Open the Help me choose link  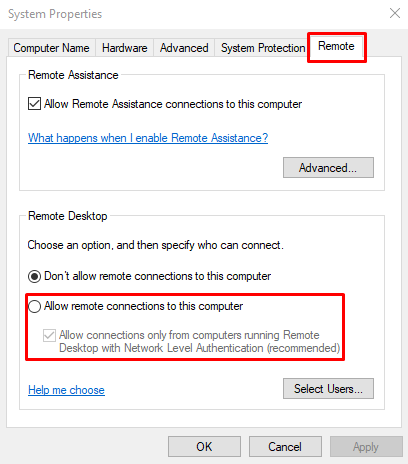[66, 390]
